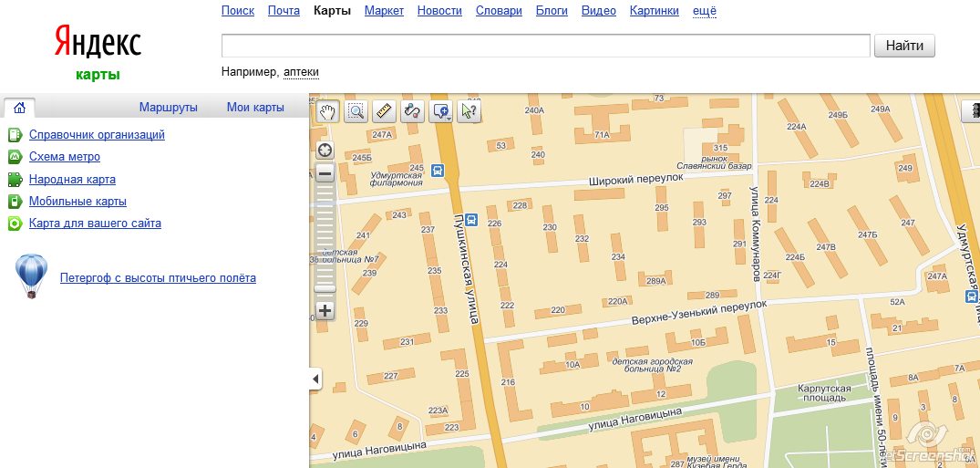Click the bus stop icon near Удмуртская филармония
The image size is (980, 468).
[x=438, y=169]
